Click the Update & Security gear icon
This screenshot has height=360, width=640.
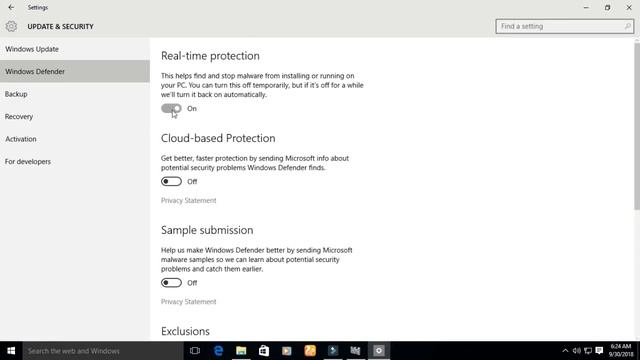point(11,27)
